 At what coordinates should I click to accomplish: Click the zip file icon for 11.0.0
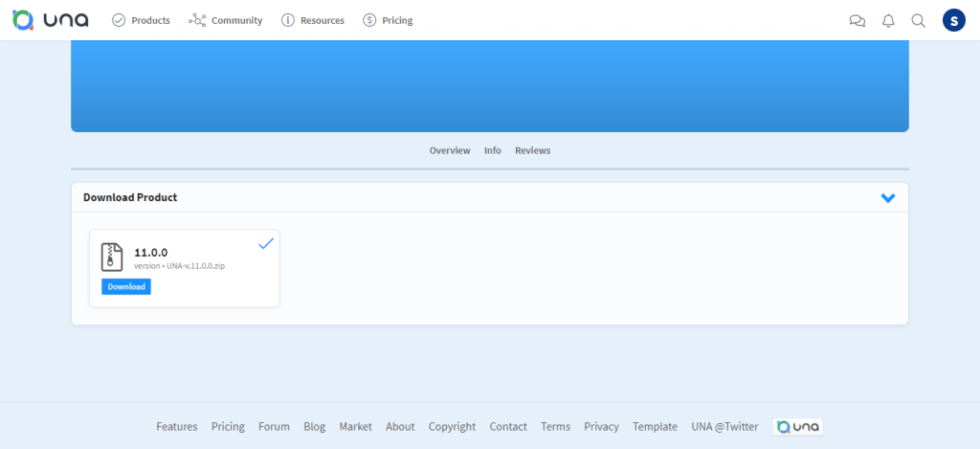tap(112, 257)
